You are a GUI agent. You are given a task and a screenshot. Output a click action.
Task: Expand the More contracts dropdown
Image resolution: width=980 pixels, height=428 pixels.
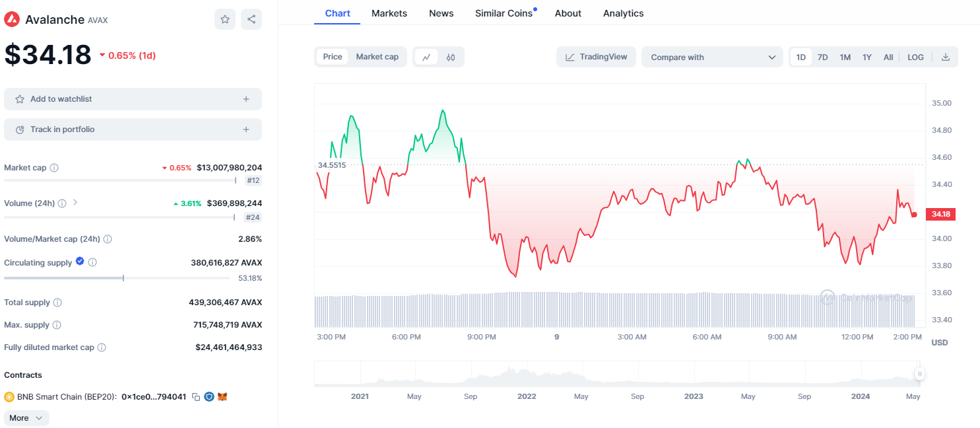26,418
